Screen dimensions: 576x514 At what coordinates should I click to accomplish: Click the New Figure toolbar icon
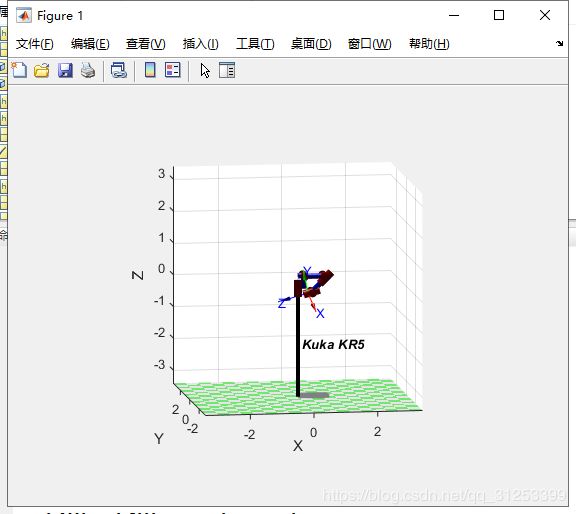click(x=19, y=70)
